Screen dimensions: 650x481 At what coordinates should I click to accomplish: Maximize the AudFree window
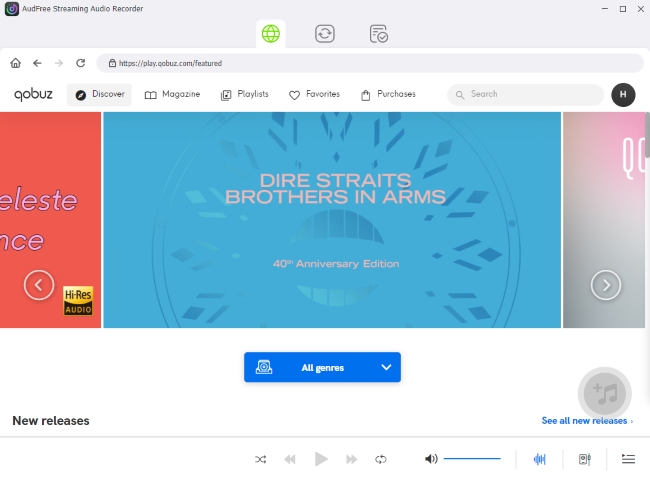(623, 9)
